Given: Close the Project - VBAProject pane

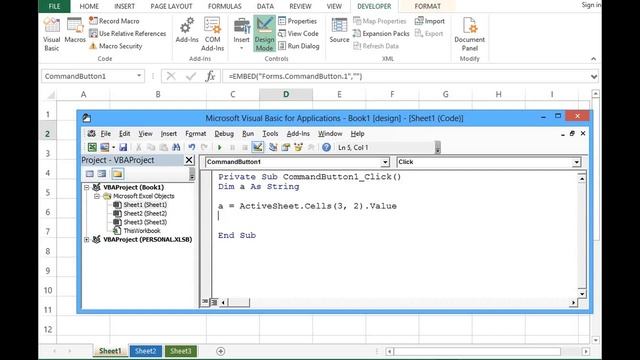Looking at the screenshot, I should tap(189, 160).
